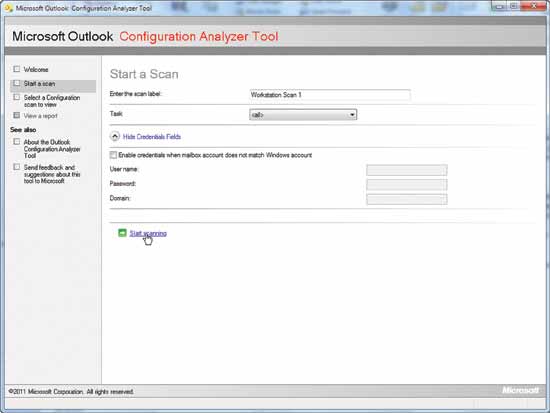The image size is (550, 413).
Task: Click the icon next to View a report
Action: [x=16, y=115]
